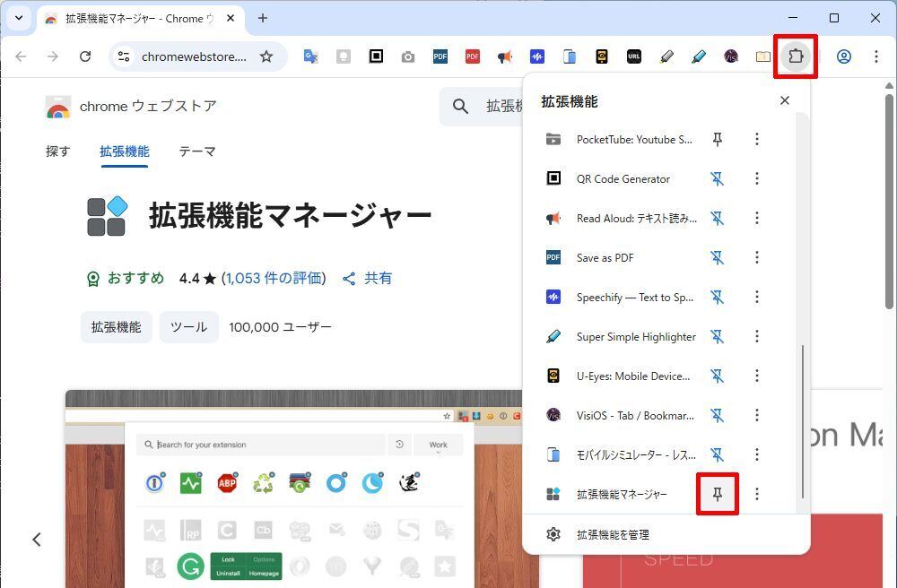Pin PocketTube: Youtube extension to toolbar
Screen dimensions: 897x588
(x=718, y=139)
